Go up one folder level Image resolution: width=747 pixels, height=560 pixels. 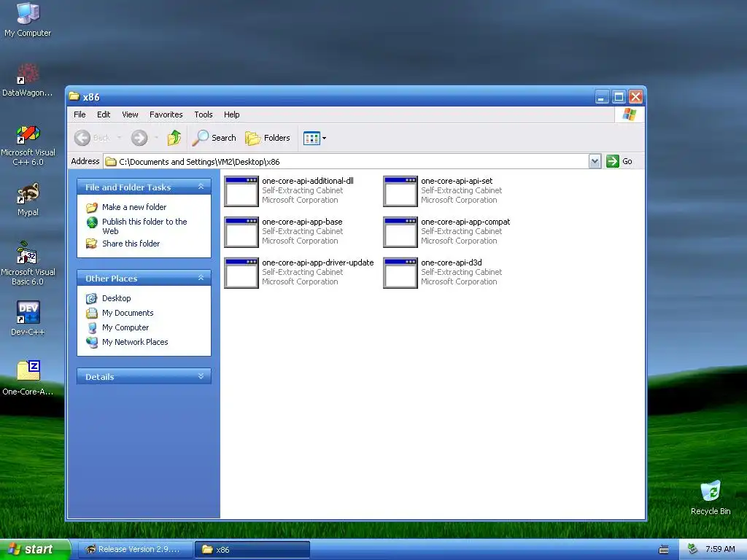[x=174, y=138]
